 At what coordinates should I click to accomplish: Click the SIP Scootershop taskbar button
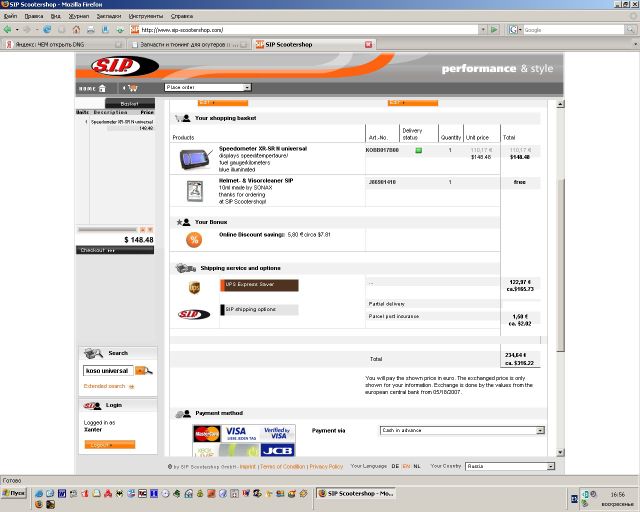[x=356, y=493]
